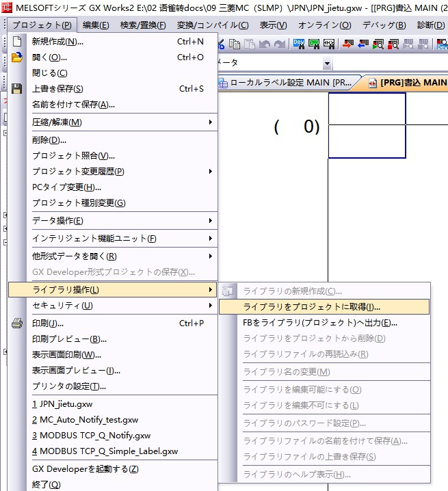448x491 pixels.
Task: Choose 終了 to exit application
Action: [x=113, y=484]
